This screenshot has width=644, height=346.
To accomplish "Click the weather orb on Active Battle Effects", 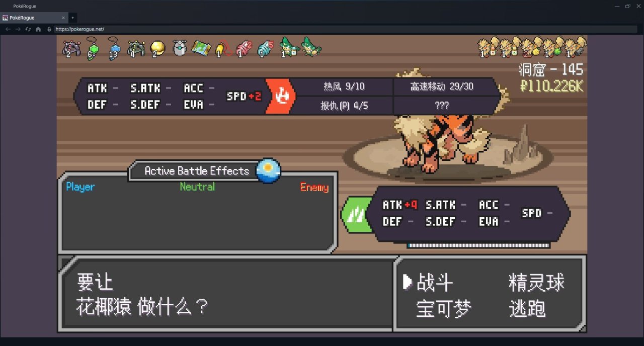I will click(x=269, y=171).
